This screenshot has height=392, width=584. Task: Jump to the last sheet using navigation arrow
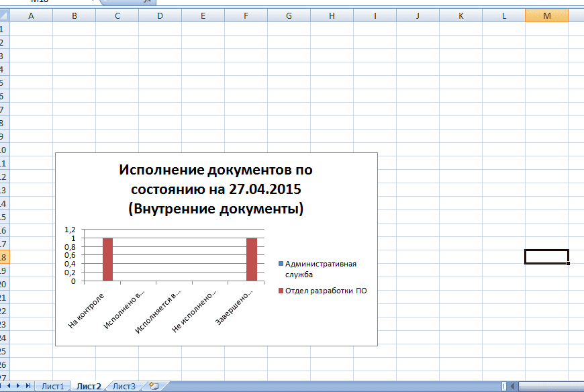coord(28,386)
